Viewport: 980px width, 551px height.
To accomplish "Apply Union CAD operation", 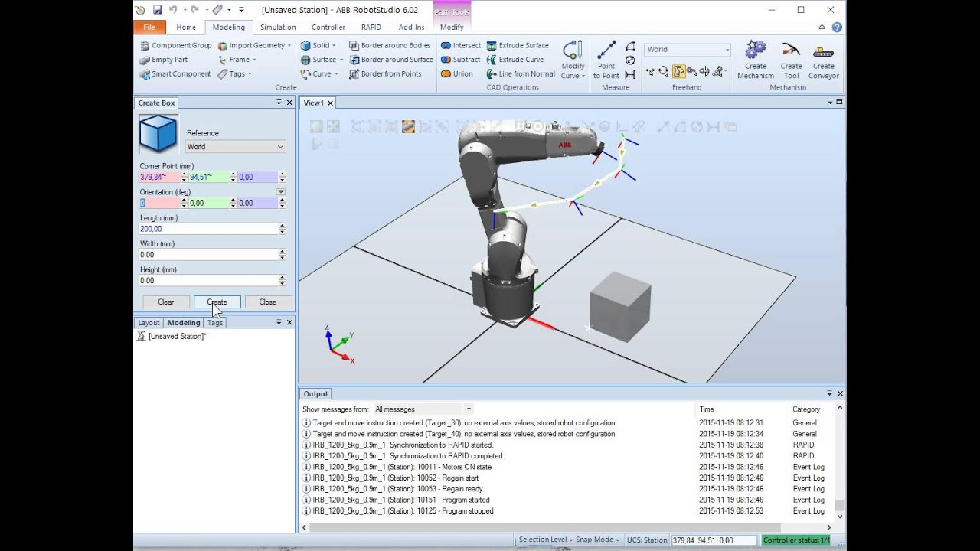I will [457, 74].
